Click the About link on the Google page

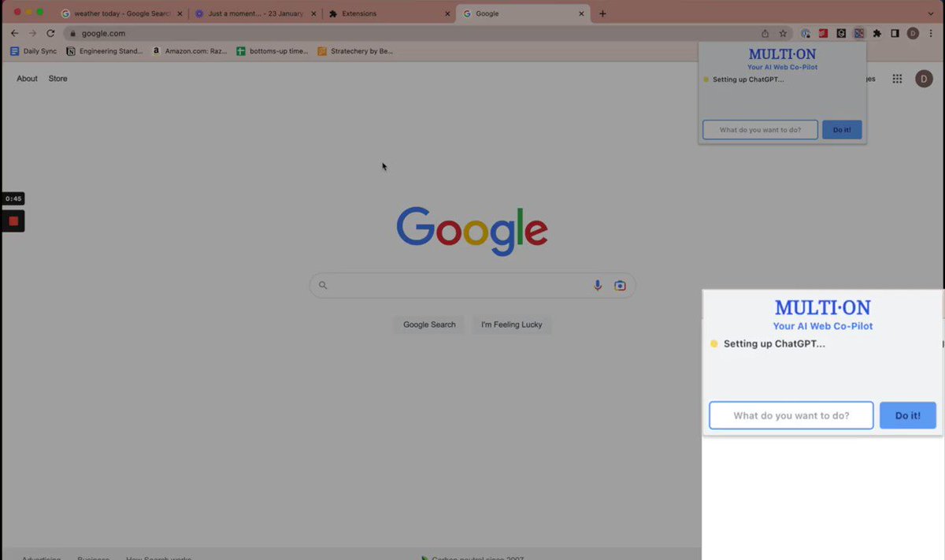(x=28, y=79)
